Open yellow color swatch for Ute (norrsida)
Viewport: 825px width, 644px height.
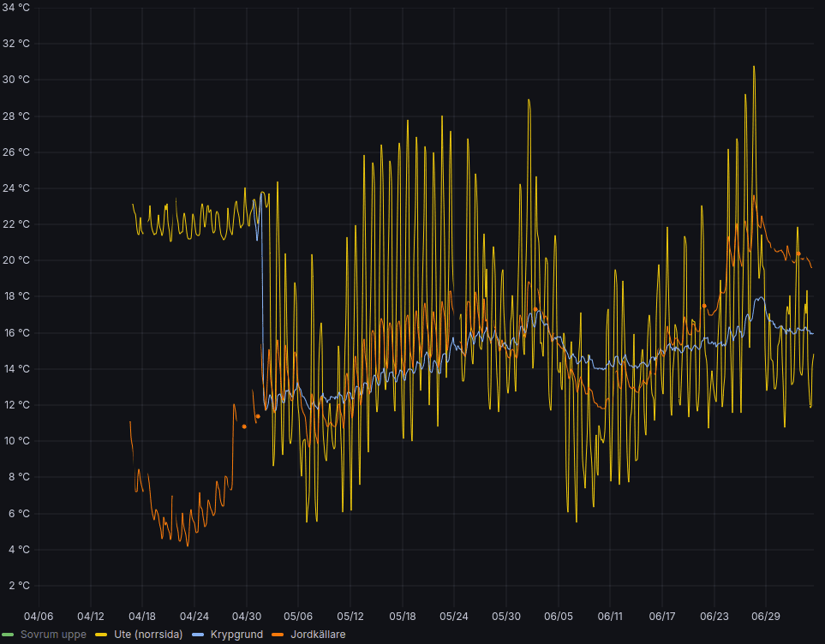tap(104, 635)
